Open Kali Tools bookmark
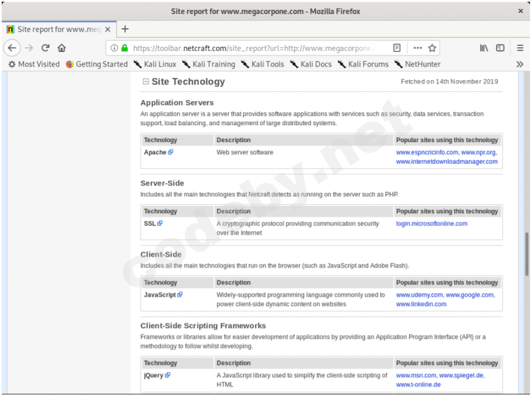This screenshot has height=397, width=532. (x=262, y=64)
